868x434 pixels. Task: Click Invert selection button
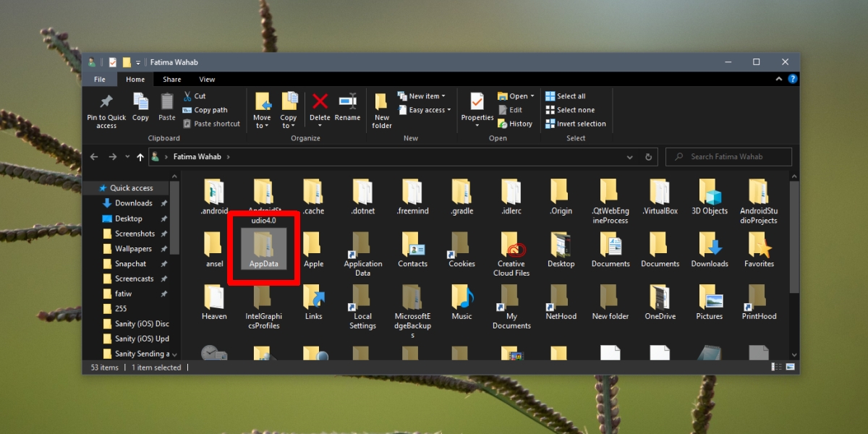pos(576,124)
